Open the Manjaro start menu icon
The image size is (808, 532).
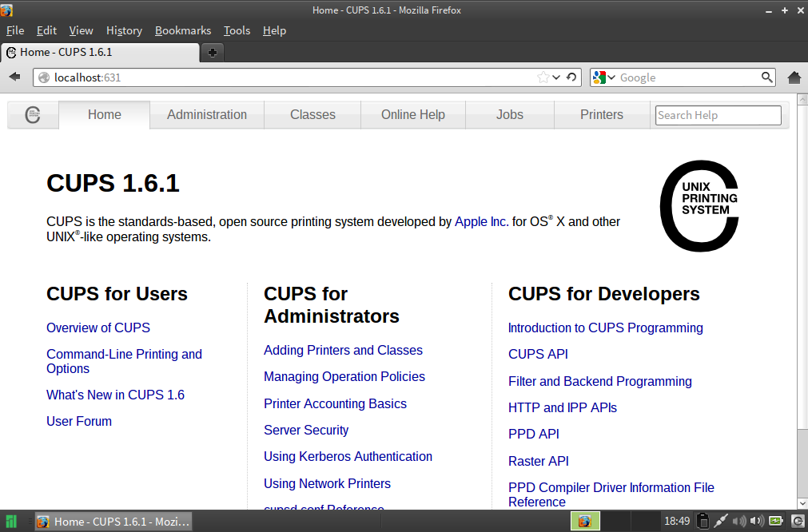(11, 521)
